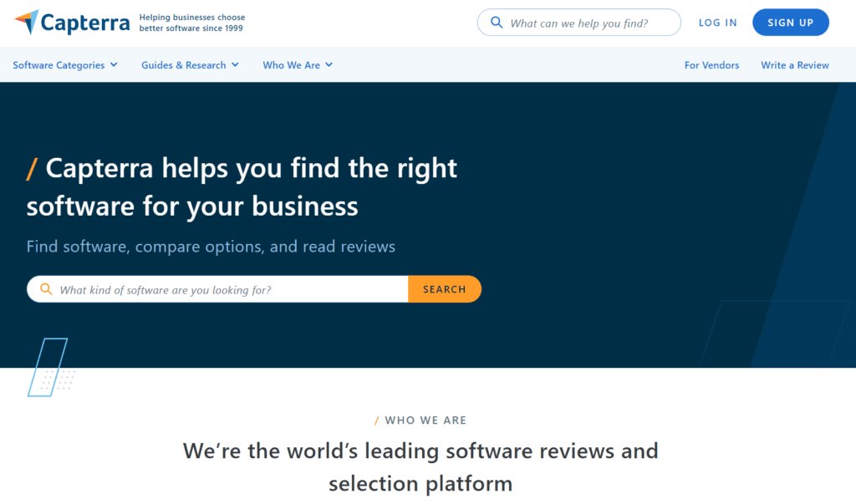Select Guides & Research in the navigation bar

[x=182, y=64]
